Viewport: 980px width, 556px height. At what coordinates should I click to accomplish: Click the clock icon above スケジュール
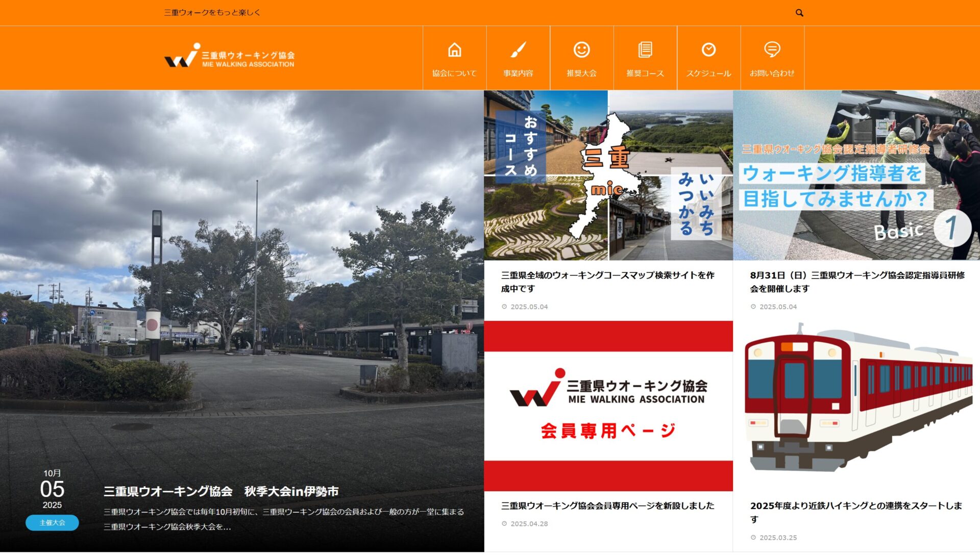click(x=708, y=50)
